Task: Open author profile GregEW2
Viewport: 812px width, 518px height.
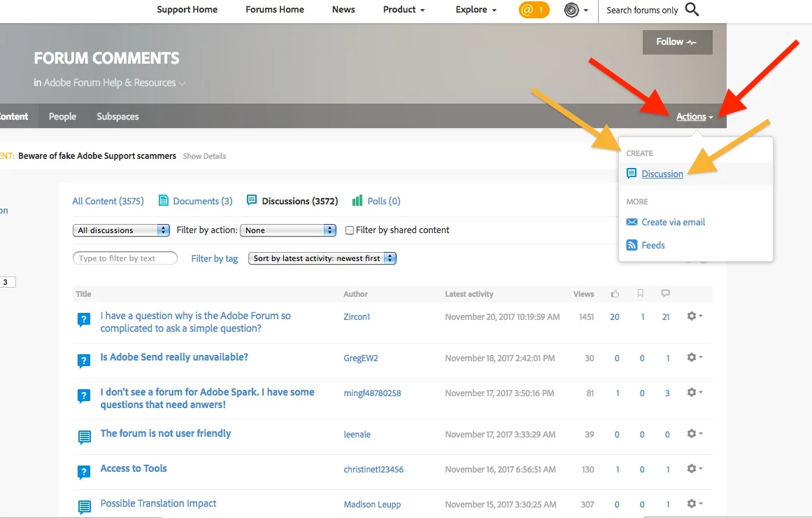Action: click(360, 358)
